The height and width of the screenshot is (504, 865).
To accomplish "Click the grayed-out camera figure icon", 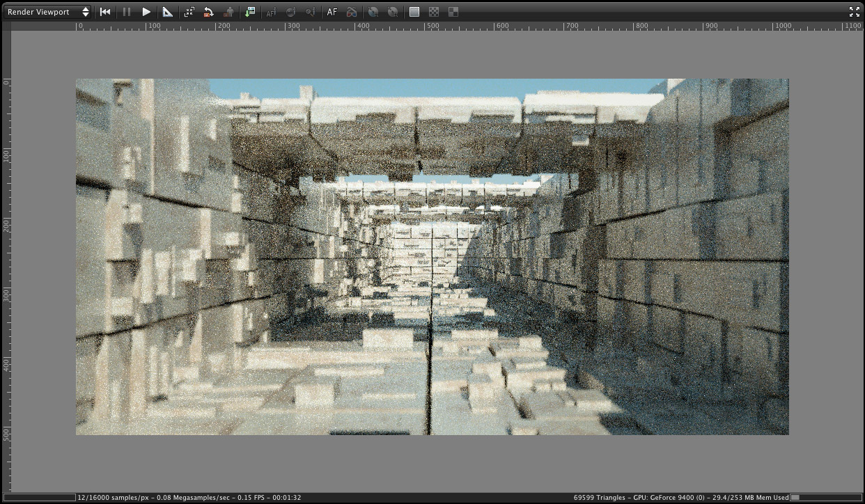I will 228,12.
